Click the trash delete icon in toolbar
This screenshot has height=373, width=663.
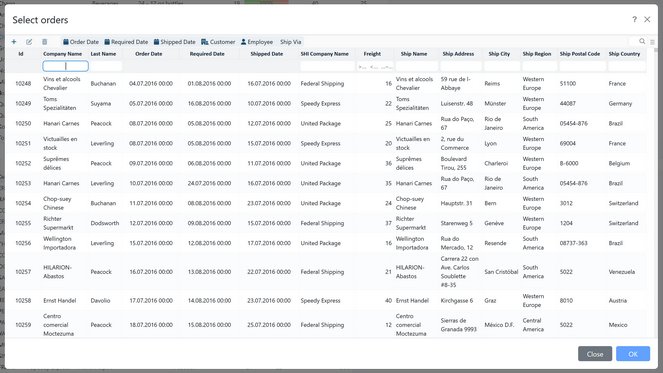(x=44, y=42)
